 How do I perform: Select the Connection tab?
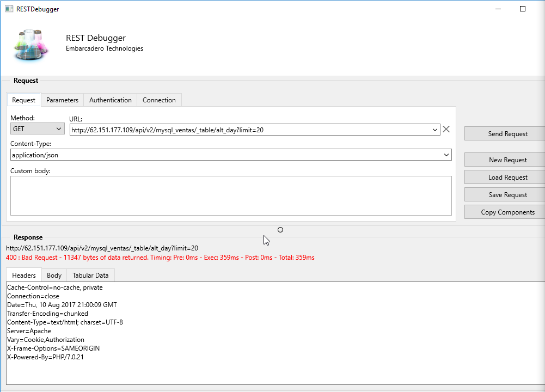(159, 100)
